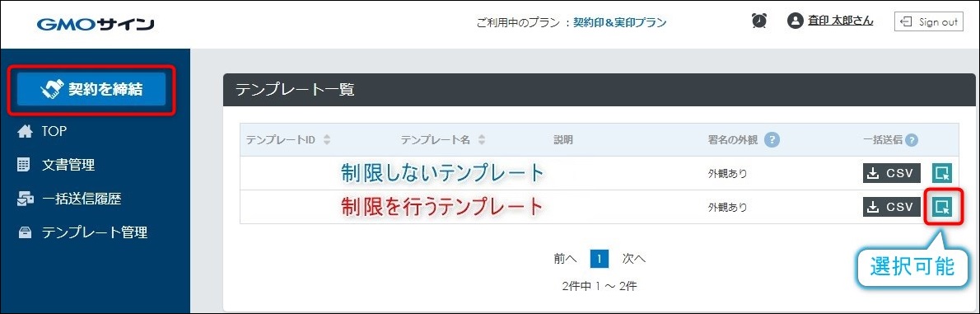This screenshot has height=314, width=980.
Task: Click the help icon next to 署名の外観
Action: [x=772, y=139]
